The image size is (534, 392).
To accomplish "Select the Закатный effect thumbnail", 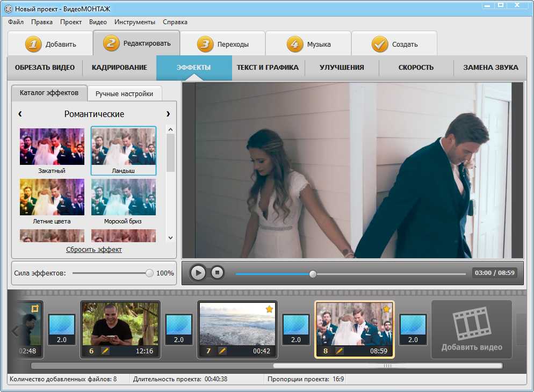I will 52,151.
